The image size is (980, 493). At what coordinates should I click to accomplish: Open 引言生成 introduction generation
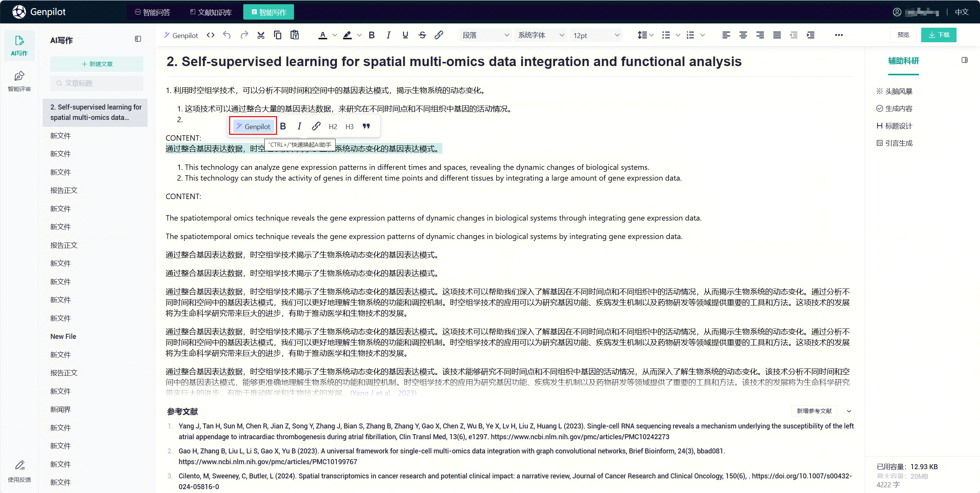[894, 143]
